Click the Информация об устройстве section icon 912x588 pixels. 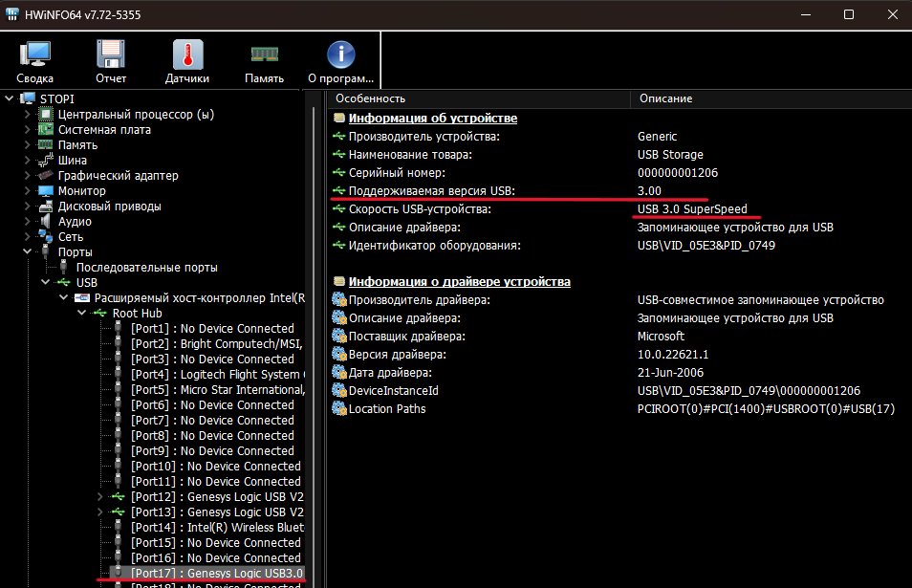pyautogui.click(x=339, y=118)
